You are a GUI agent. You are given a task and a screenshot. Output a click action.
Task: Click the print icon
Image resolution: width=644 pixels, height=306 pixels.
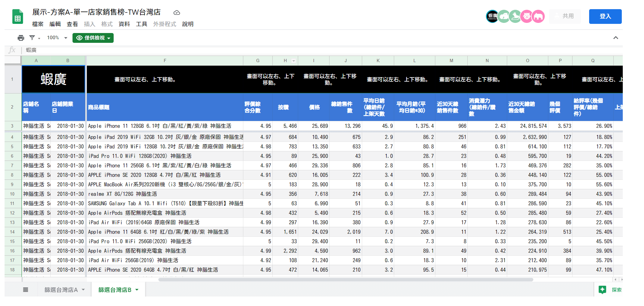tap(21, 38)
